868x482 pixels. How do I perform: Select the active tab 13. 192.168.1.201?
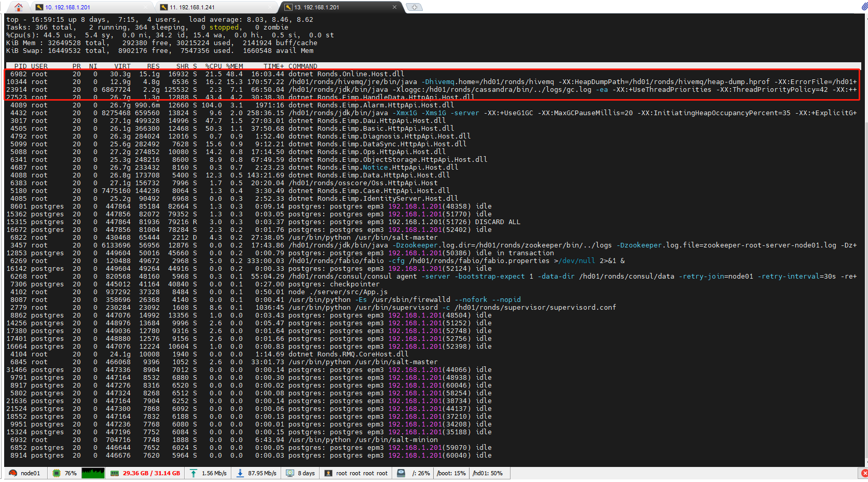[316, 7]
